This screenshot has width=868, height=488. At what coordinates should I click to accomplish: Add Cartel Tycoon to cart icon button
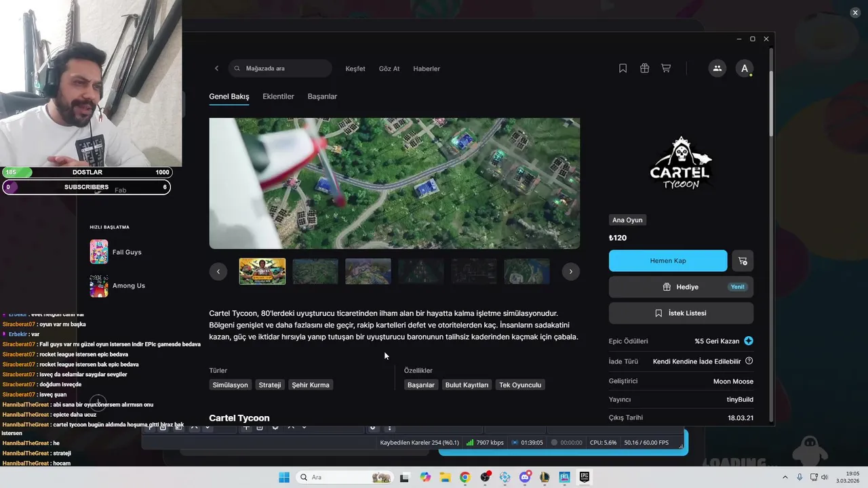tap(743, 261)
